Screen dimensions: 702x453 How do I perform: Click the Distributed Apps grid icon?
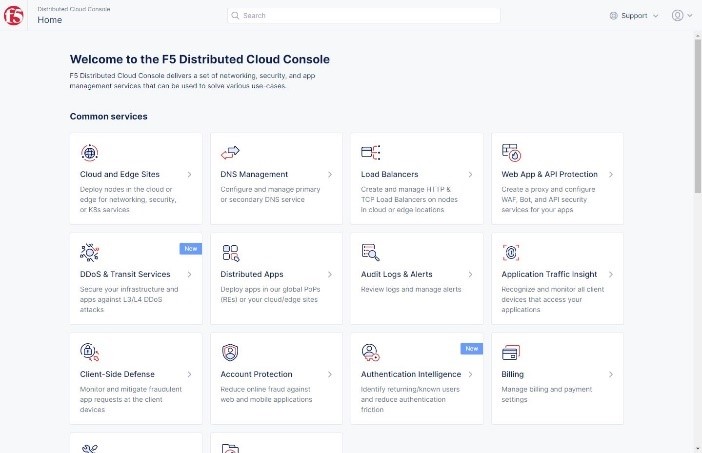(231, 253)
